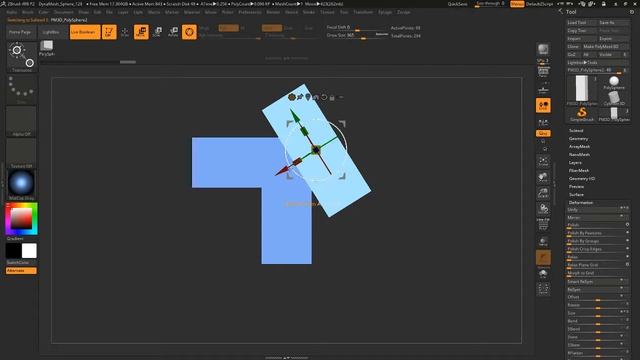640x360 pixels.
Task: Click gizmo reset orientation circular arrow icon
Action: pos(324,97)
